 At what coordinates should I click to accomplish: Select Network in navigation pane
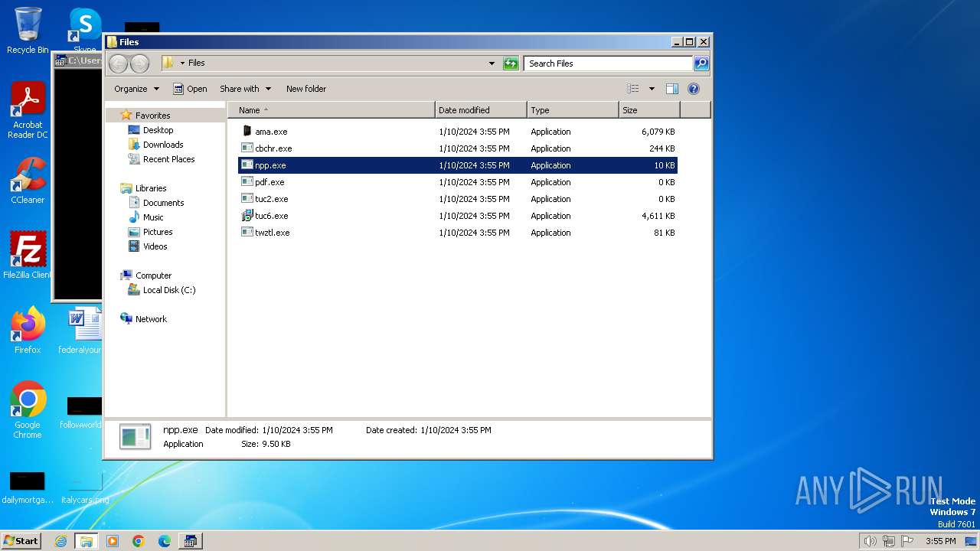tap(151, 319)
